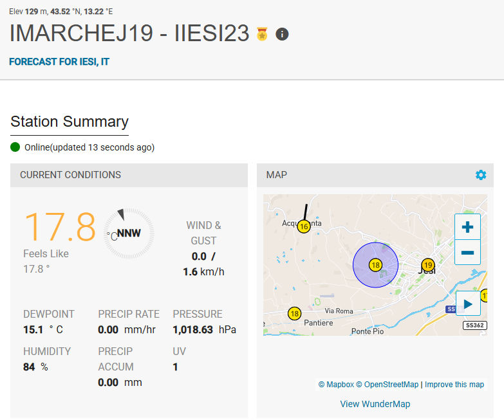Viewport: 504px width, 420px height.
Task: Click the Current Conditions panel header
Action: tap(129, 175)
